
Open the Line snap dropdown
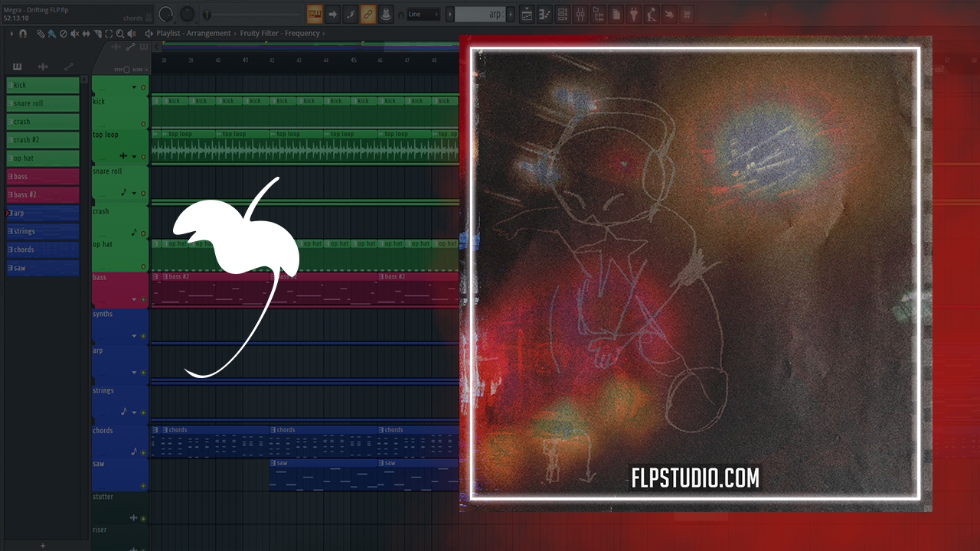point(423,14)
